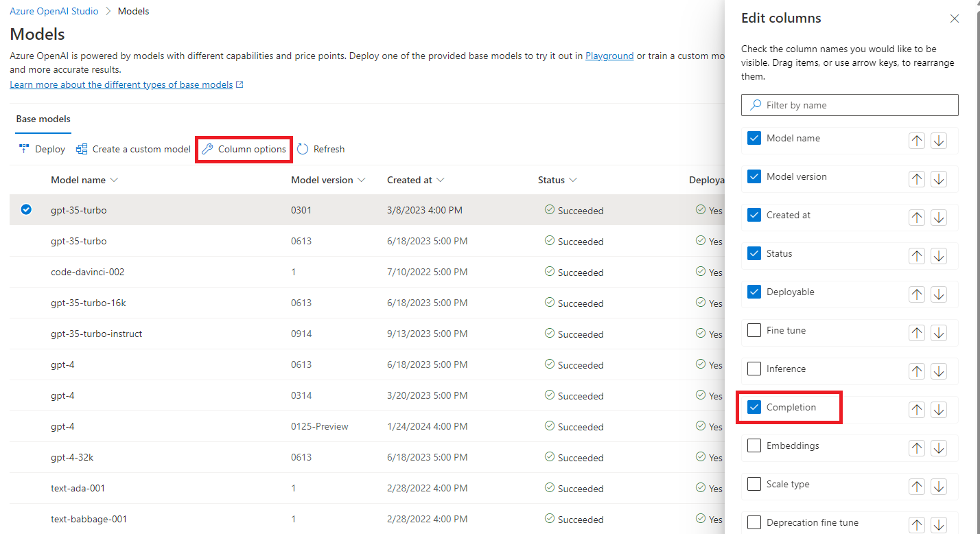Deselect the gpt-35-turbo 0301 row
Viewport: 980px width, 534px height.
pyautogui.click(x=26, y=210)
